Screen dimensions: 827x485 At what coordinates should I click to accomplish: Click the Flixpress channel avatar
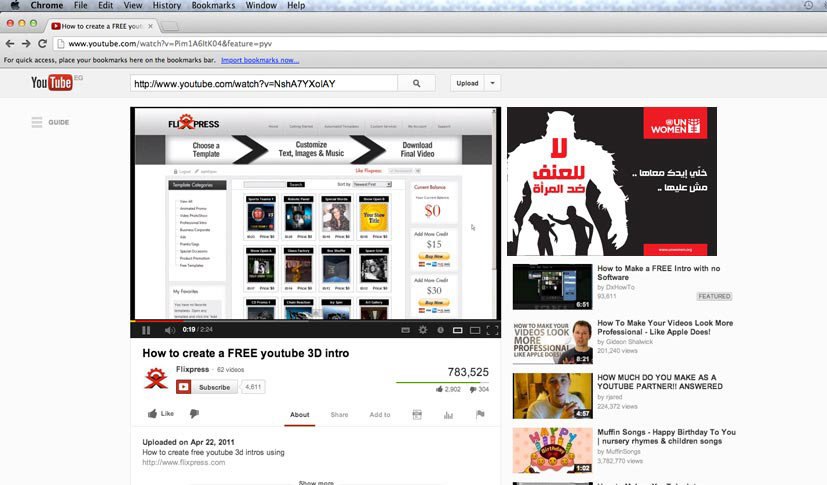pyautogui.click(x=156, y=379)
